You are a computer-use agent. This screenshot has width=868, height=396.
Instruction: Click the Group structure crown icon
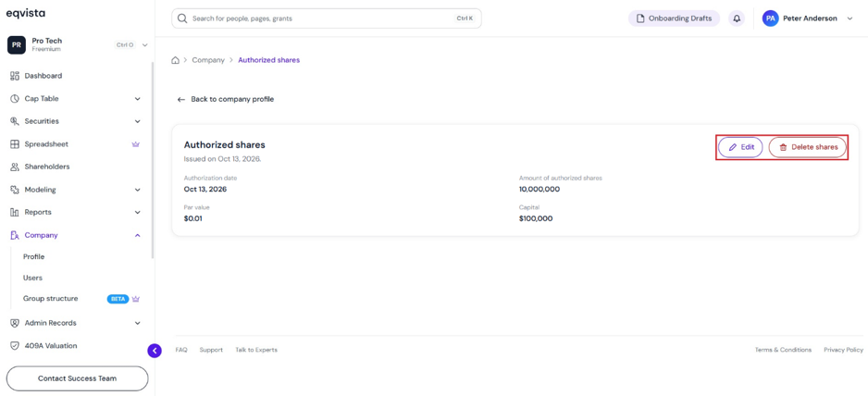pyautogui.click(x=136, y=299)
